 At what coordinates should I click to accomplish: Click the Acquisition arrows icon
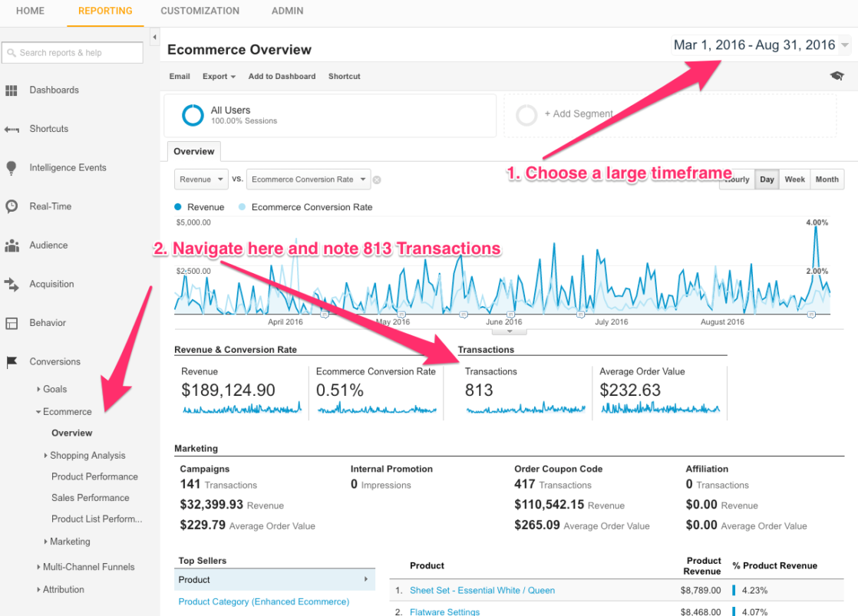click(x=12, y=284)
